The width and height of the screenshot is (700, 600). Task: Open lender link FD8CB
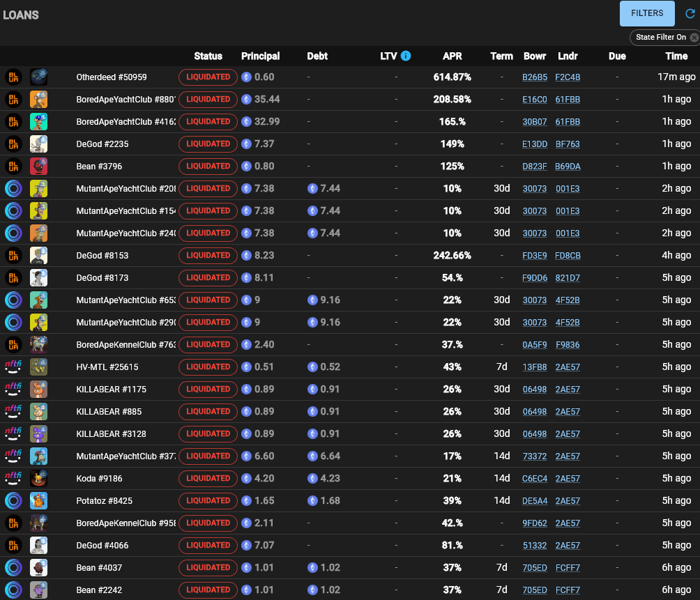tap(568, 256)
